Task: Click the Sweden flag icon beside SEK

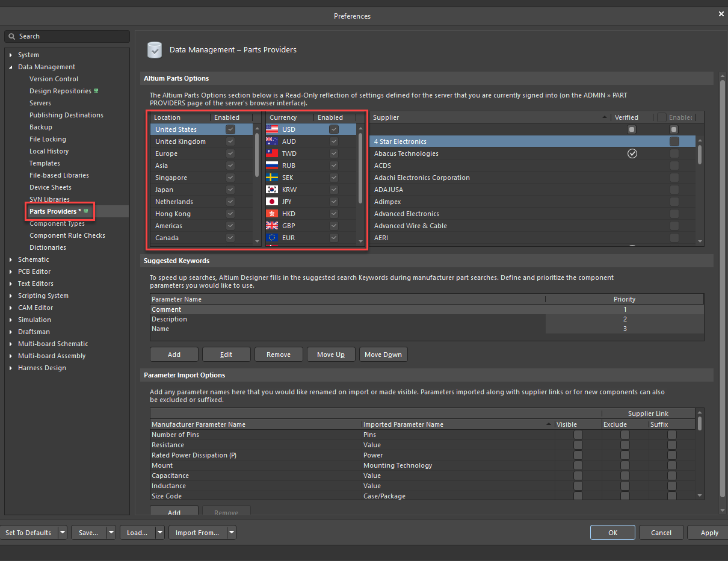Action: [272, 178]
